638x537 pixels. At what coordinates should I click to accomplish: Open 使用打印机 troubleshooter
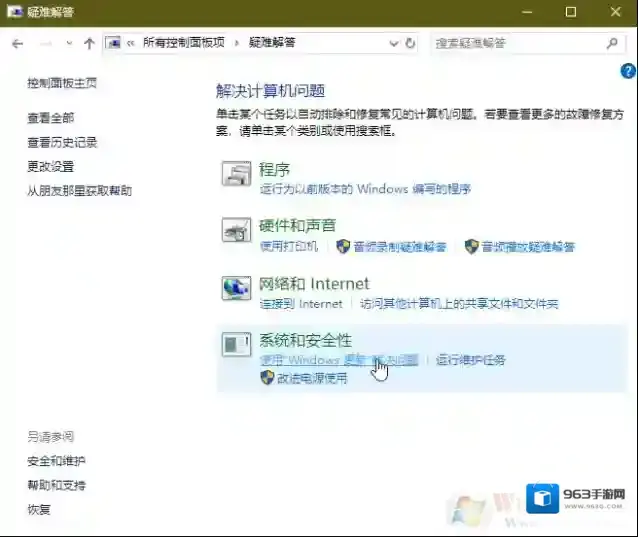tap(288, 246)
